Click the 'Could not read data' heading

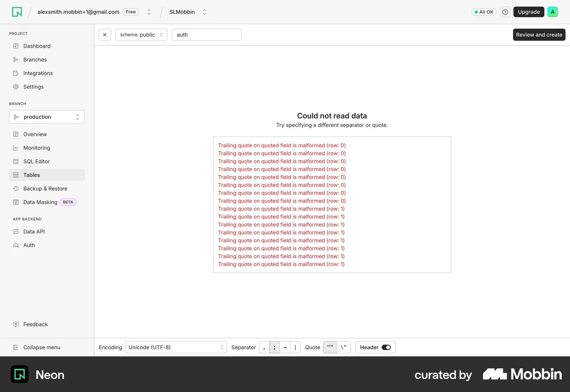click(x=332, y=116)
